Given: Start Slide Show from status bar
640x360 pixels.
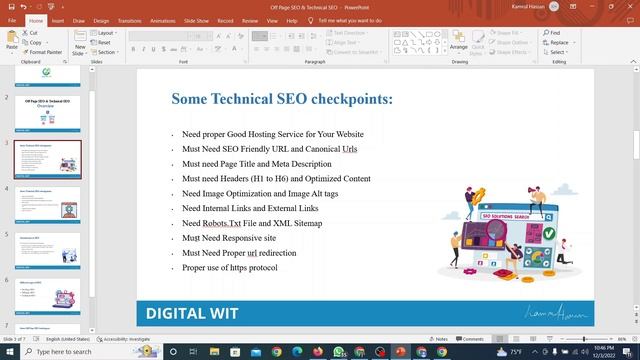Looking at the screenshot, I should (550, 339).
